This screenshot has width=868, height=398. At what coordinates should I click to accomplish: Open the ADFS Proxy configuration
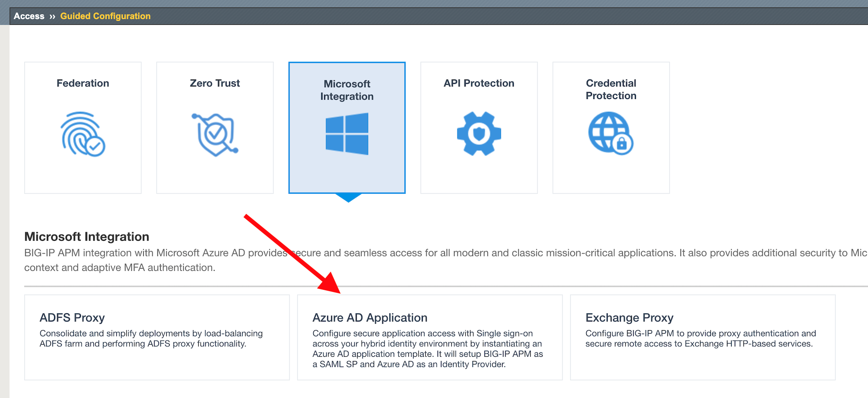[x=157, y=338]
